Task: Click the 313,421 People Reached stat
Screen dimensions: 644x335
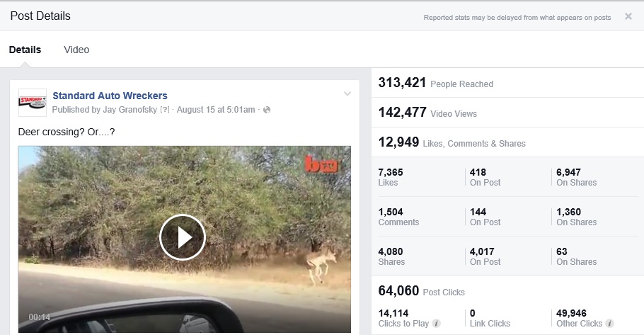Action: pyautogui.click(x=435, y=83)
